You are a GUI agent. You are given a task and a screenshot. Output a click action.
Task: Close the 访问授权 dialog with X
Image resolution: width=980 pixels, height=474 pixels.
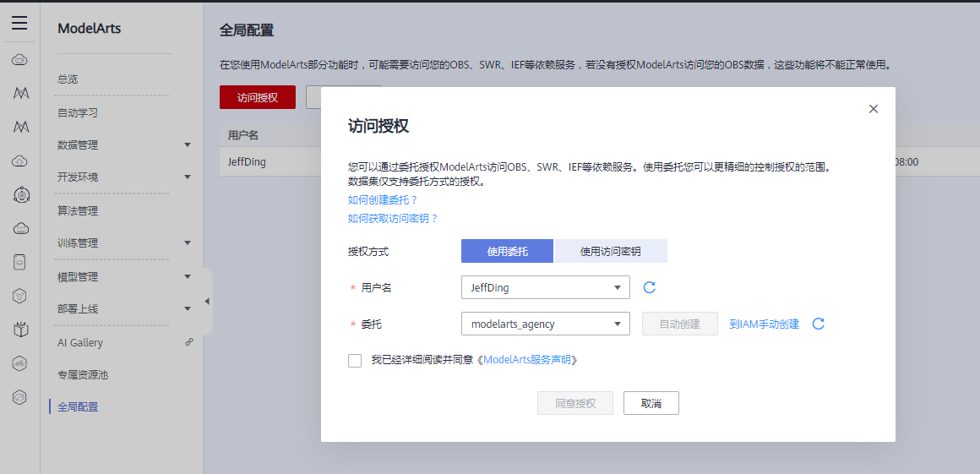[x=873, y=109]
